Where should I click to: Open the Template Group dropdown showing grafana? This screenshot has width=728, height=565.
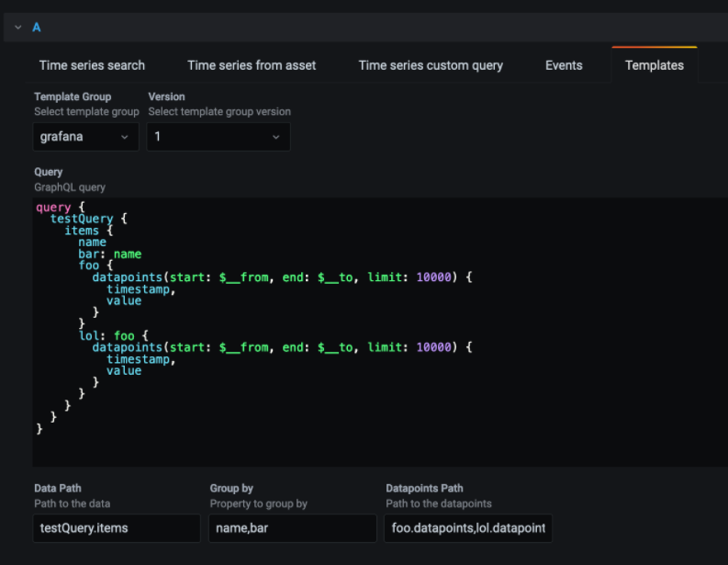coord(86,137)
